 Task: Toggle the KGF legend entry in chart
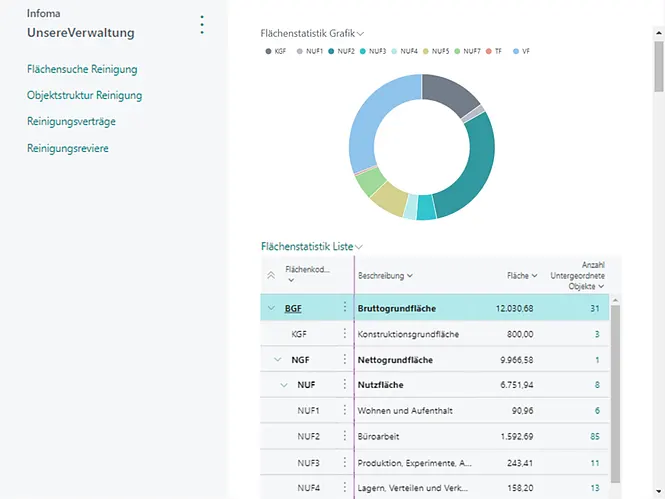pos(275,51)
